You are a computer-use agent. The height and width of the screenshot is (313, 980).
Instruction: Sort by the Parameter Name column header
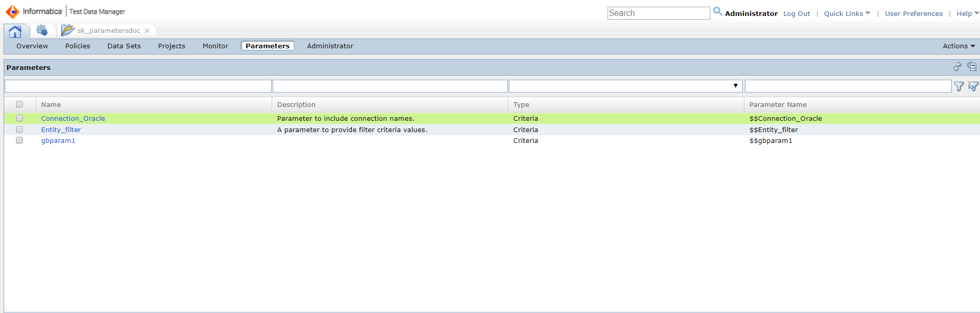coord(778,105)
